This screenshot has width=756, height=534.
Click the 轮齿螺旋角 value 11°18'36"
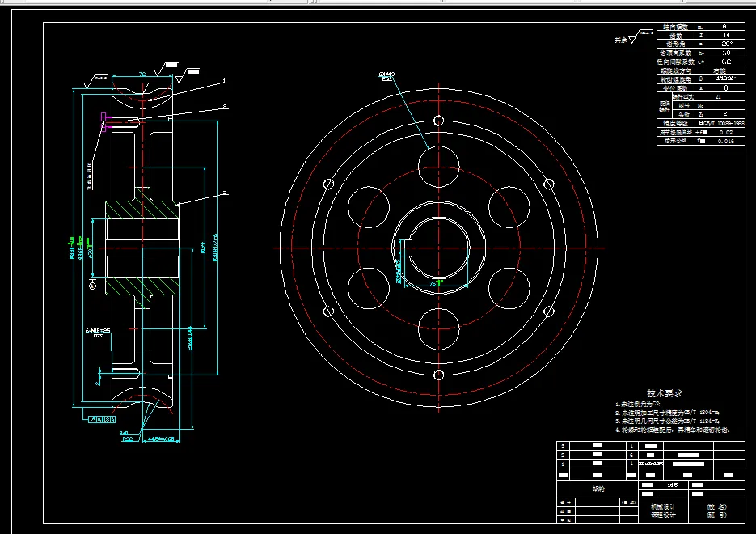pyautogui.click(x=724, y=78)
